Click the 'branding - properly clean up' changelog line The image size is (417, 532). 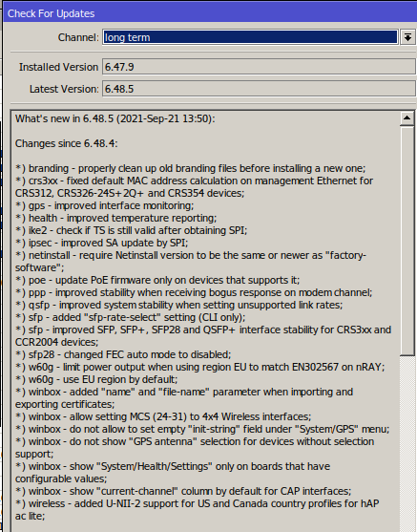(x=191, y=168)
